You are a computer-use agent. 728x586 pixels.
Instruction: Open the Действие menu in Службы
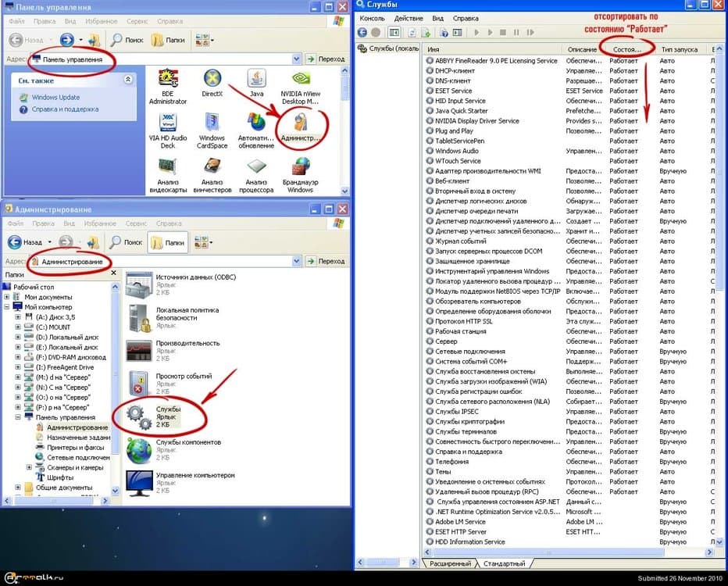click(409, 18)
